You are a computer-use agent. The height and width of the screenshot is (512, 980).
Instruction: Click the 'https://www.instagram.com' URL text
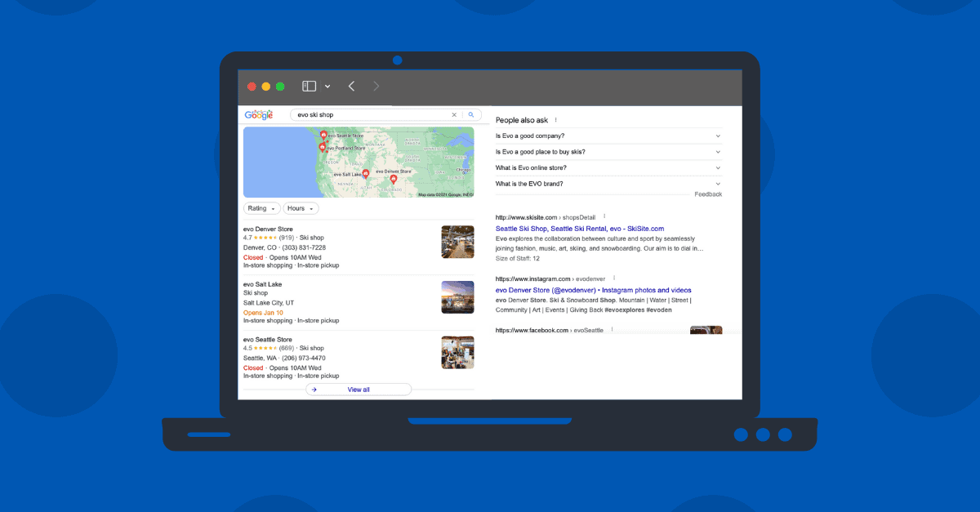tap(532, 279)
